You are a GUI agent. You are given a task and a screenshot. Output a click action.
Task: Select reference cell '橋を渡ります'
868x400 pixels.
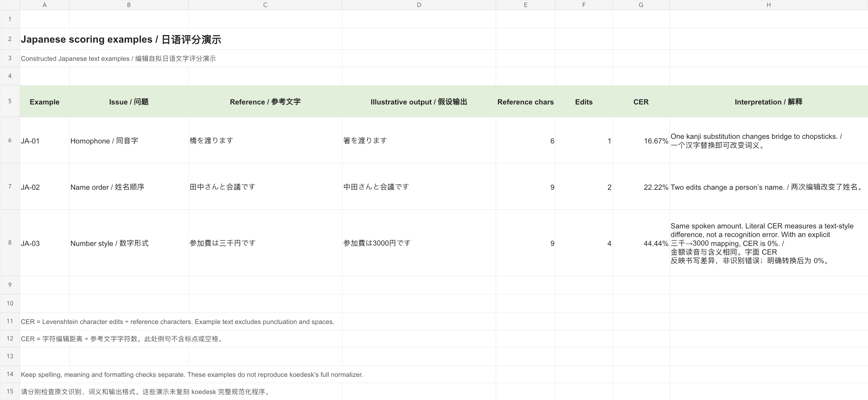[265, 140]
